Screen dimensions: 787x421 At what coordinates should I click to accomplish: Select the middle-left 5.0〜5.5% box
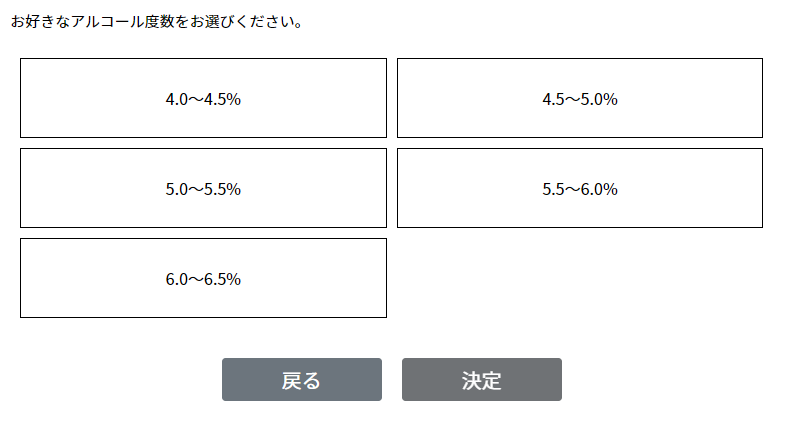[203, 188]
